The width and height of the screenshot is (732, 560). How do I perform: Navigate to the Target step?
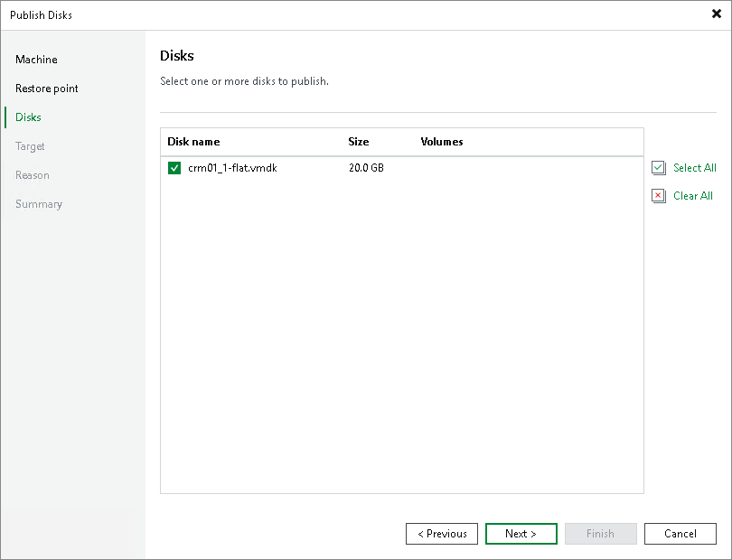pos(28,146)
